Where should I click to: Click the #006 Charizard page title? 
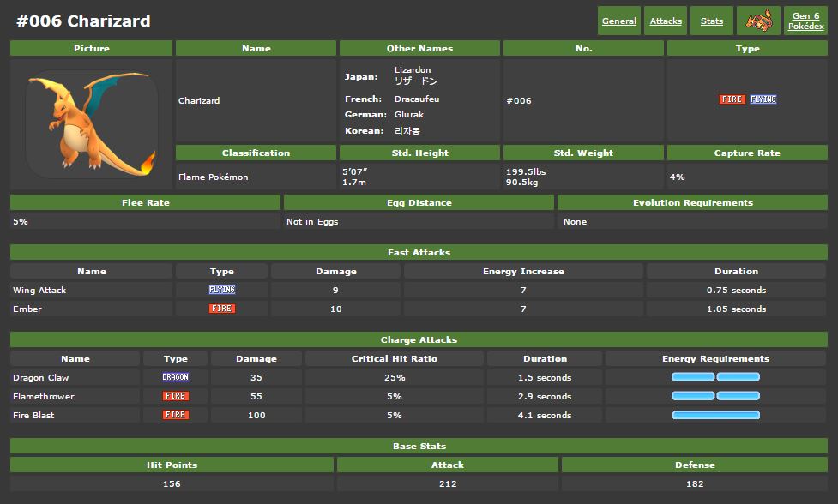[x=83, y=21]
